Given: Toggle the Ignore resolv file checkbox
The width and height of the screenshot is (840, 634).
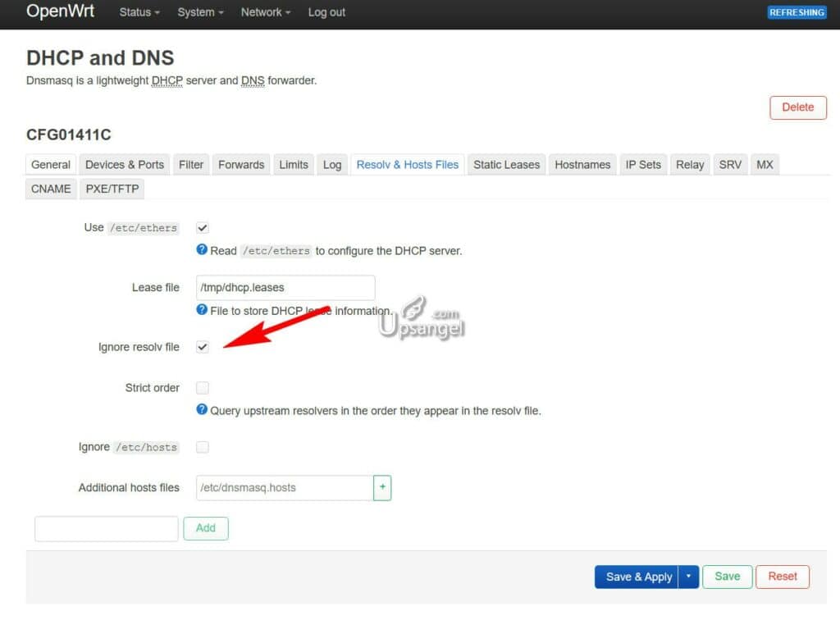Looking at the screenshot, I should pos(203,347).
